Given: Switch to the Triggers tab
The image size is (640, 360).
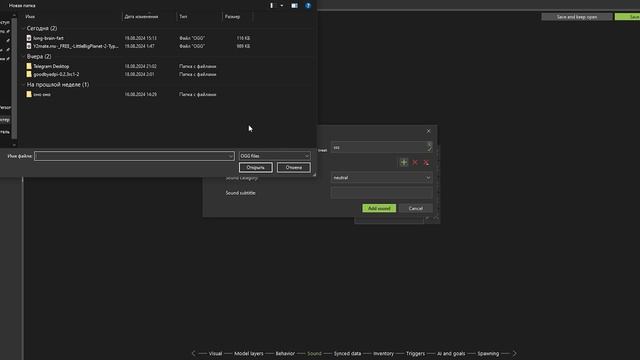Looking at the screenshot, I should (416, 353).
